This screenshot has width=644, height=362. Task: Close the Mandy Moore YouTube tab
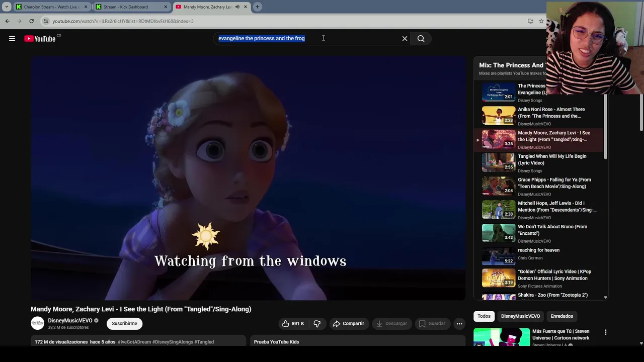click(x=245, y=7)
